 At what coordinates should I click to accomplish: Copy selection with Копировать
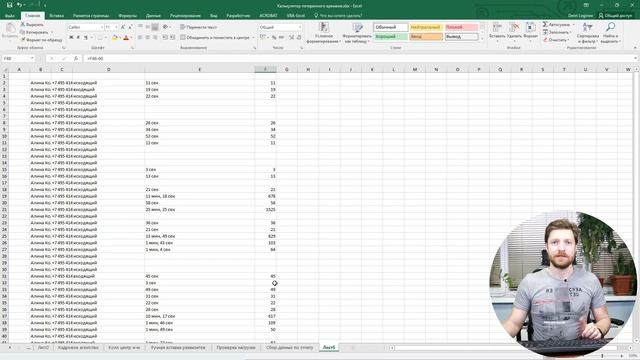coord(35,32)
